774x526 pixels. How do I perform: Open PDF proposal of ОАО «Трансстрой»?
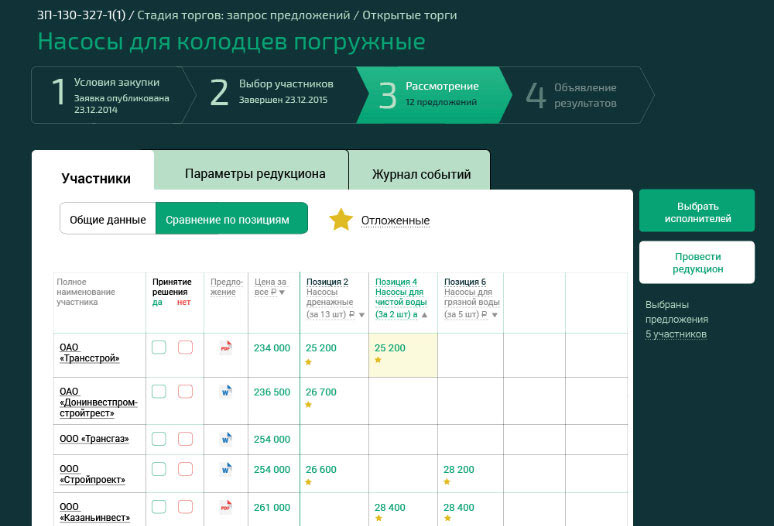click(x=225, y=348)
